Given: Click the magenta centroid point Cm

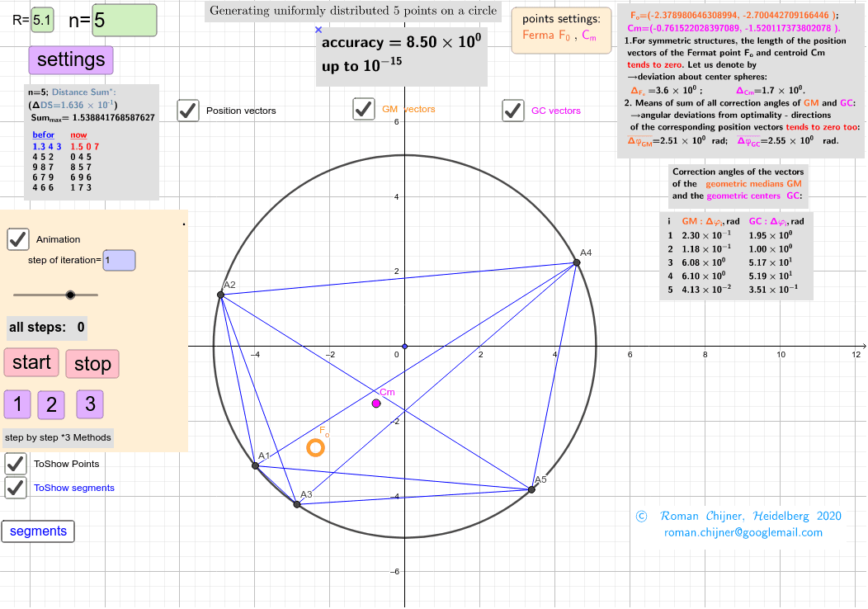Looking at the screenshot, I should pyautogui.click(x=376, y=404).
